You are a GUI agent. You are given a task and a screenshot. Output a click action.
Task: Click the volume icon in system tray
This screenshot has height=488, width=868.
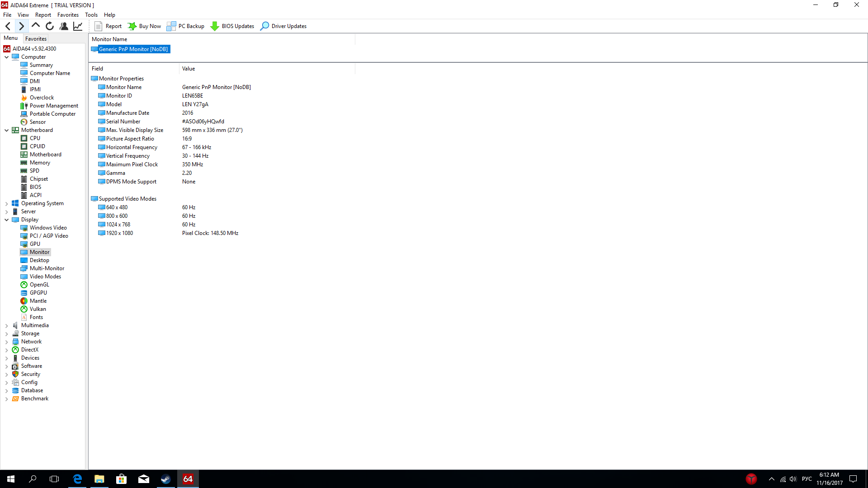click(793, 479)
